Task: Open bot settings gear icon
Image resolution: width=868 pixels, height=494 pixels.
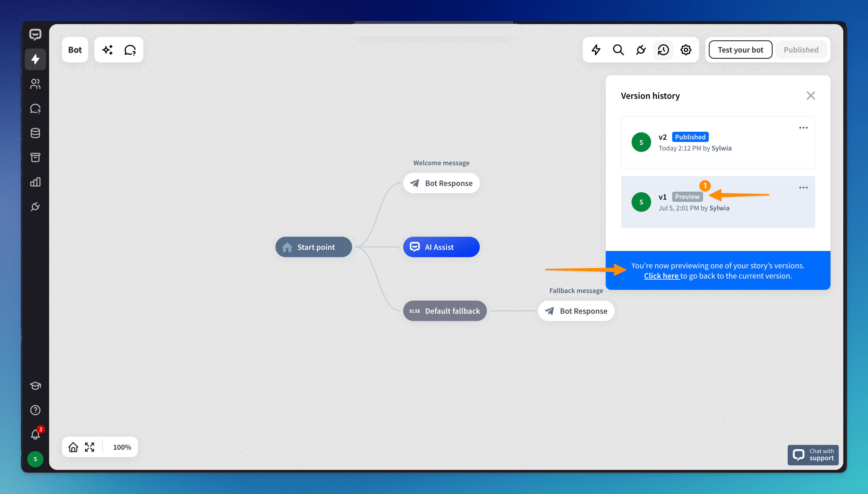Action: 685,50
